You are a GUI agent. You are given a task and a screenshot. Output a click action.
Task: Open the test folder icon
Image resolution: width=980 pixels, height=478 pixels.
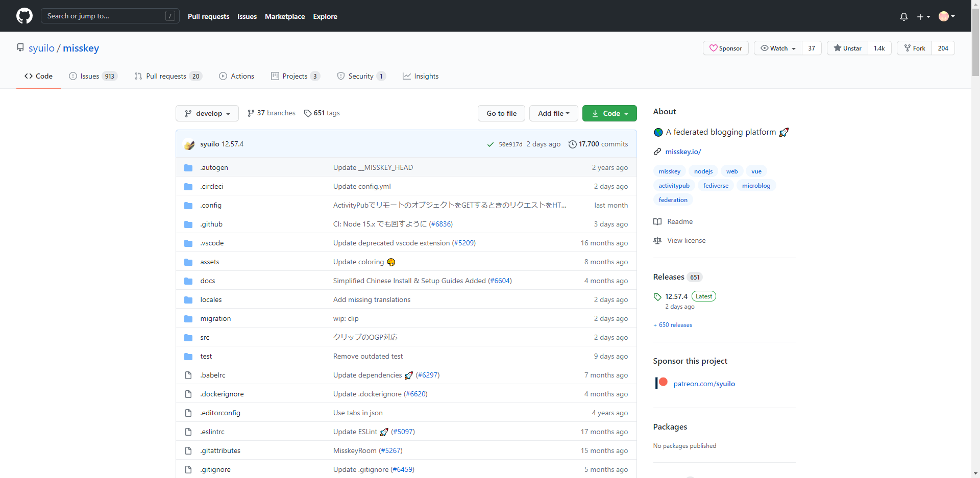tap(188, 356)
